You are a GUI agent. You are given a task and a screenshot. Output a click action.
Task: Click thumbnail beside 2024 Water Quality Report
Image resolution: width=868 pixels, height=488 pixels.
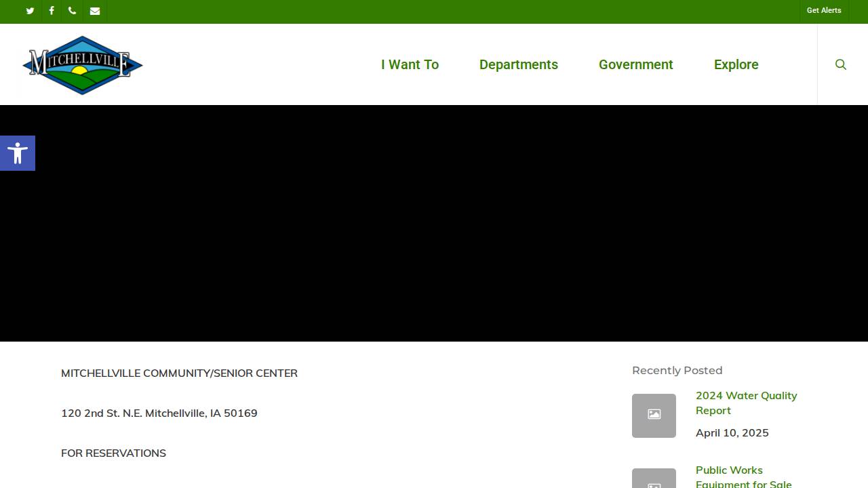(654, 415)
